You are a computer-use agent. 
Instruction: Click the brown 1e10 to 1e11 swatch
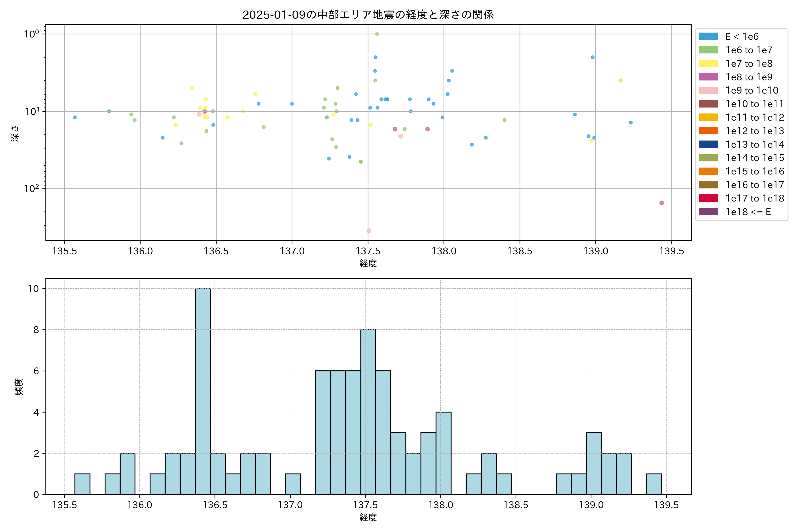coord(708,104)
